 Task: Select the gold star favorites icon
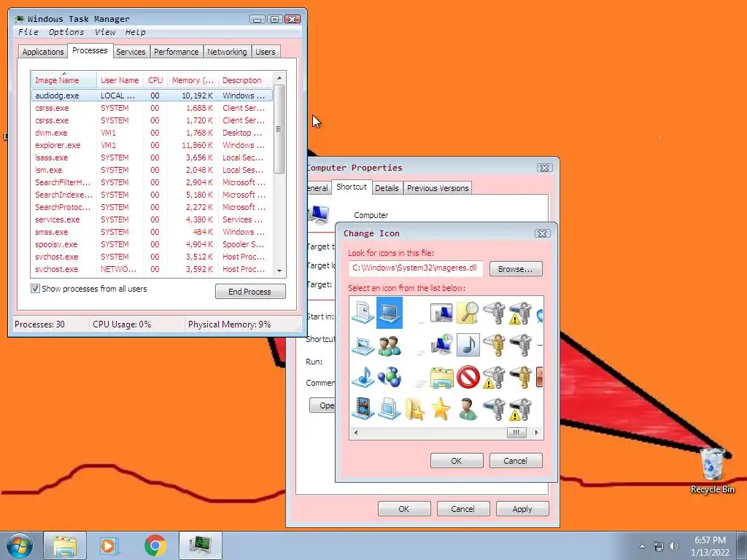441,409
